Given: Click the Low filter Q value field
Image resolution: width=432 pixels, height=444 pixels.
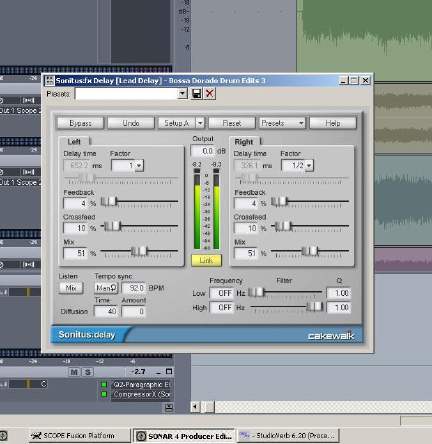Looking at the screenshot, I should coord(339,293).
